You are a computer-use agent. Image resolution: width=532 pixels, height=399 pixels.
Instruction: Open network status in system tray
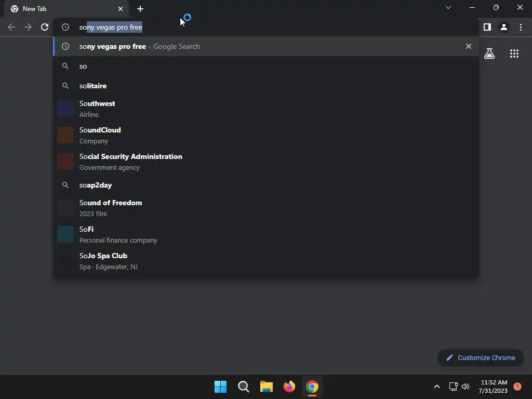tap(453, 387)
